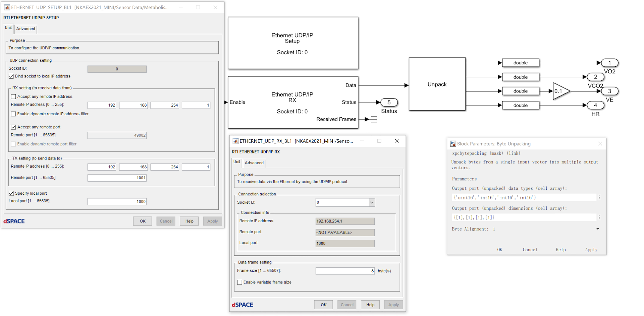
Task: Click the Block Parameters Byte Unpacking window icon
Action: click(x=453, y=144)
